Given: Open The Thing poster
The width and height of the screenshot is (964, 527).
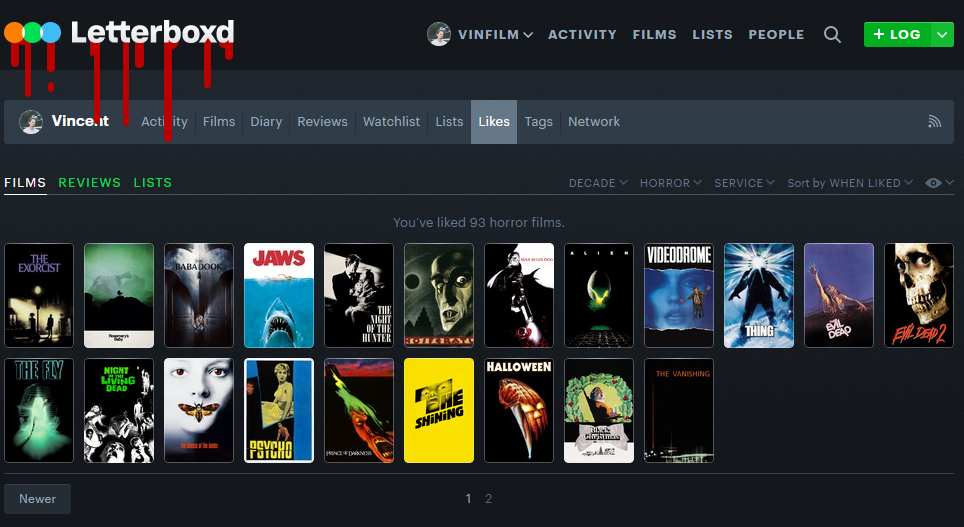Looking at the screenshot, I should click(759, 295).
